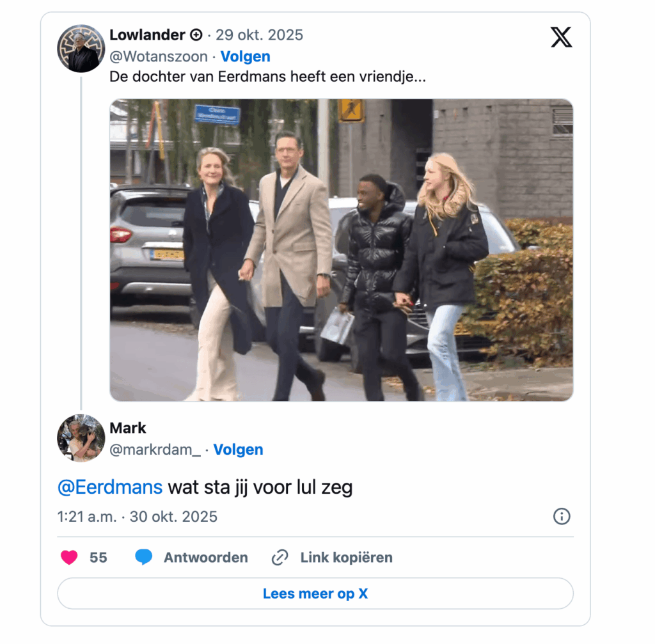Open the Lowlander display name
The height and width of the screenshot is (644, 655).
coord(147,35)
